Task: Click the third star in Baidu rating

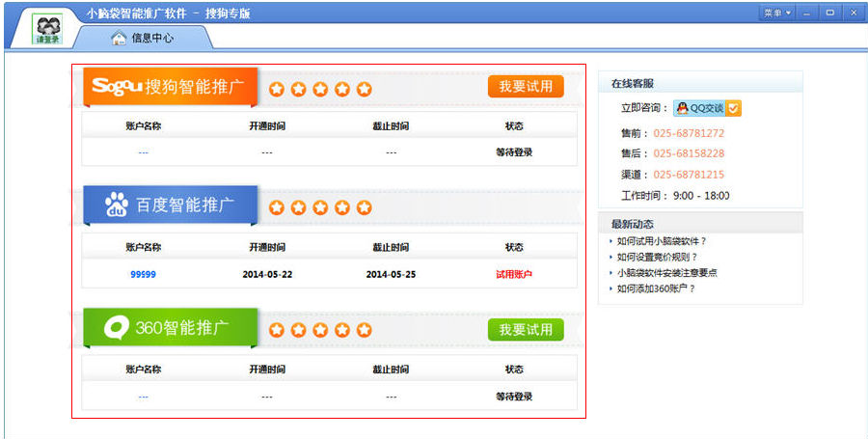Action: pos(320,207)
